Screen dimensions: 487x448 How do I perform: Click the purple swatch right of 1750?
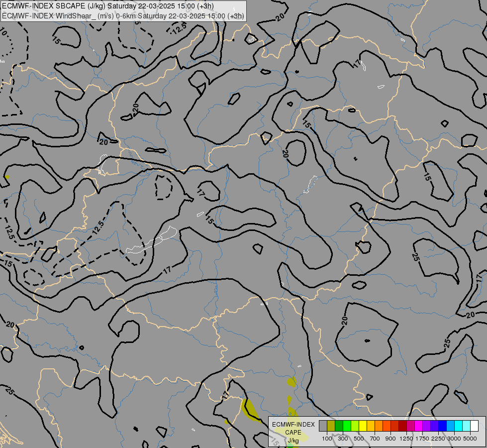pos(427,426)
